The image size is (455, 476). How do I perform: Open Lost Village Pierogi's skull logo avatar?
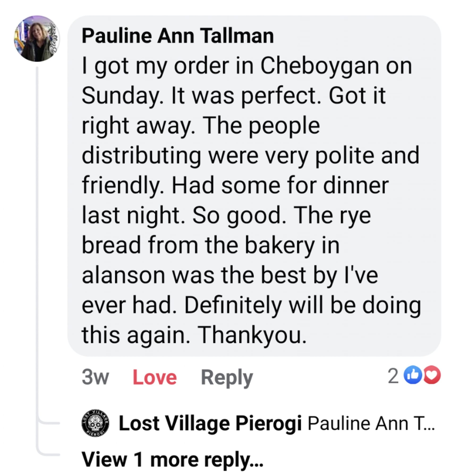[x=95, y=423]
